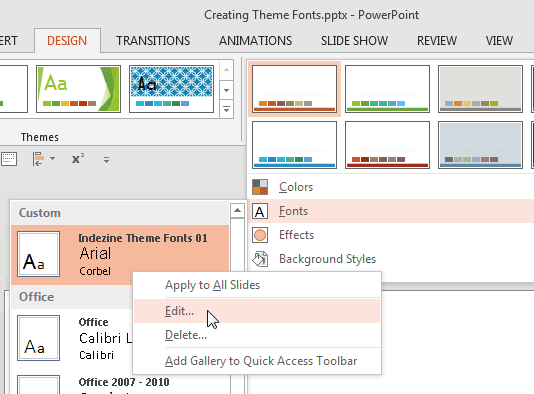Click the Fonts letter A icon
534x394 pixels.
[x=260, y=211]
